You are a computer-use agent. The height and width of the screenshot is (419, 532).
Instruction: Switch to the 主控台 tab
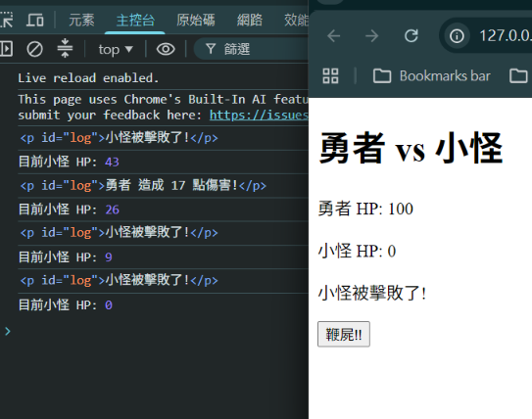[x=135, y=21]
